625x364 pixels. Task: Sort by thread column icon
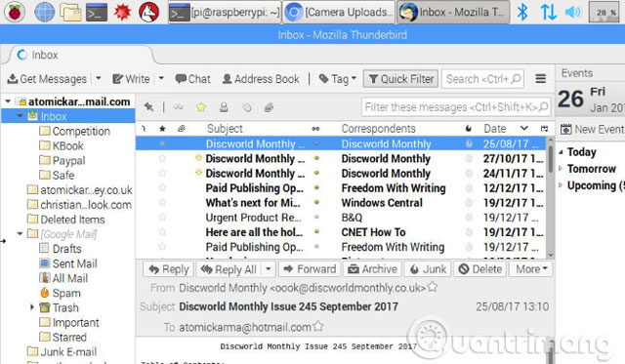point(144,129)
